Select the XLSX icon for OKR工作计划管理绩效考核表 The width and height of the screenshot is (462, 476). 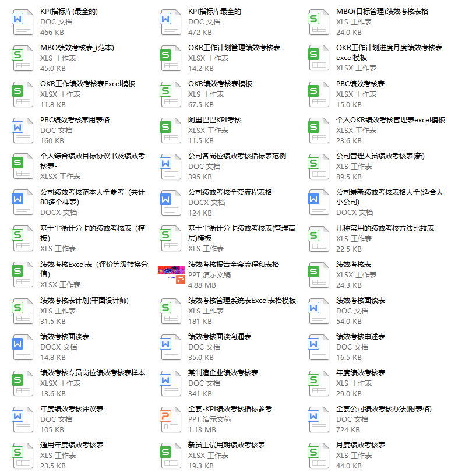point(171,58)
